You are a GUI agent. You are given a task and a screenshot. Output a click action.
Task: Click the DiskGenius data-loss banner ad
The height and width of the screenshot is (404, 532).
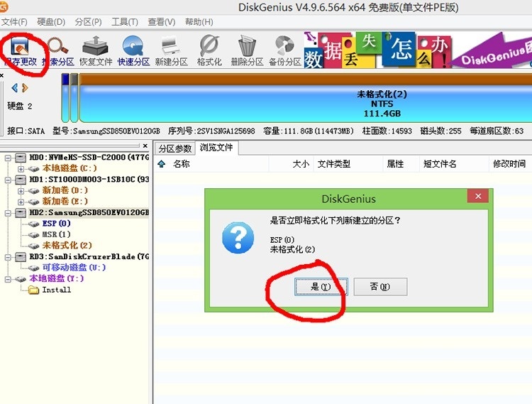point(418,50)
